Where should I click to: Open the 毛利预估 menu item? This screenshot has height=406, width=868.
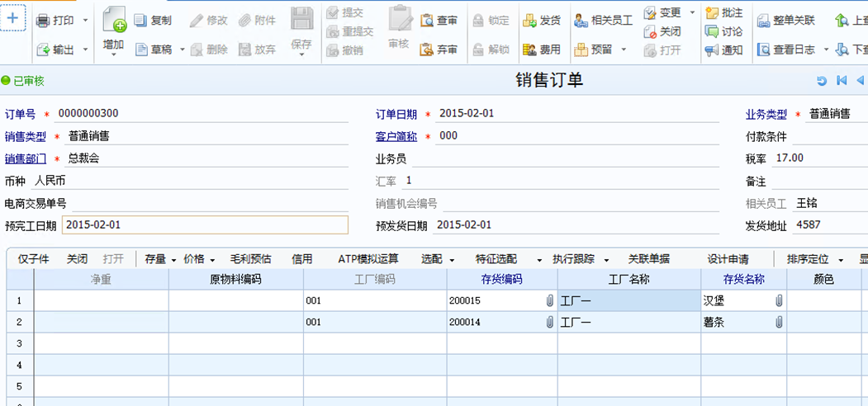[x=251, y=259]
